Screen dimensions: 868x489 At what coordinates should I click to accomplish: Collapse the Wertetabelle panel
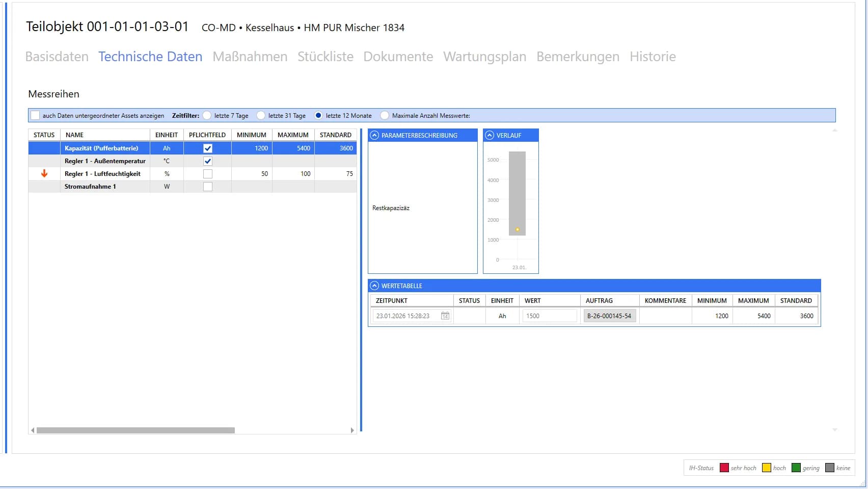[x=375, y=286]
